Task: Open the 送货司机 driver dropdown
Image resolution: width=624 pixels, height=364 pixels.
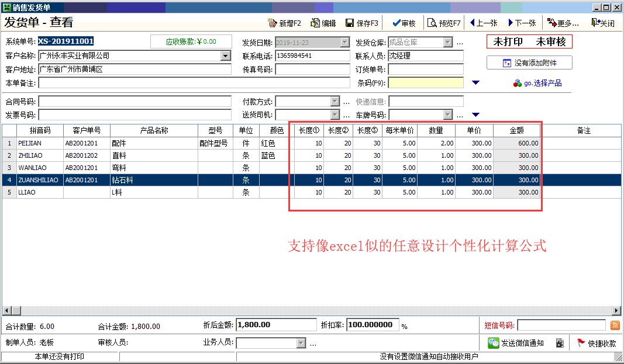Action: 335,115
